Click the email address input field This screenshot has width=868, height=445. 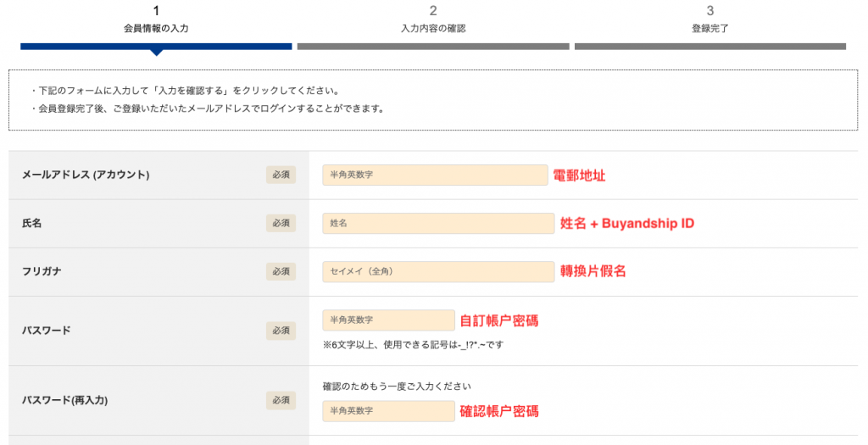[x=435, y=175]
